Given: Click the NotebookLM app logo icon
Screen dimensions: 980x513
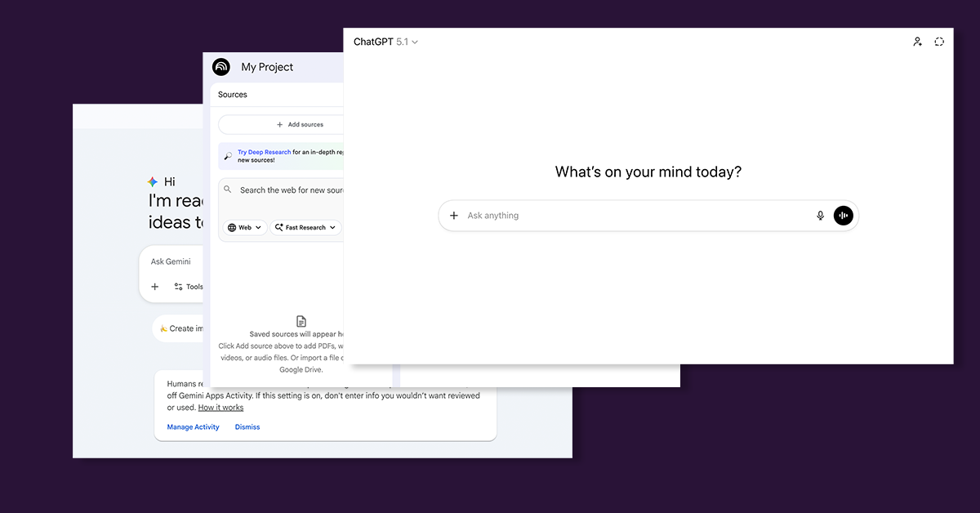Looking at the screenshot, I should click(220, 67).
